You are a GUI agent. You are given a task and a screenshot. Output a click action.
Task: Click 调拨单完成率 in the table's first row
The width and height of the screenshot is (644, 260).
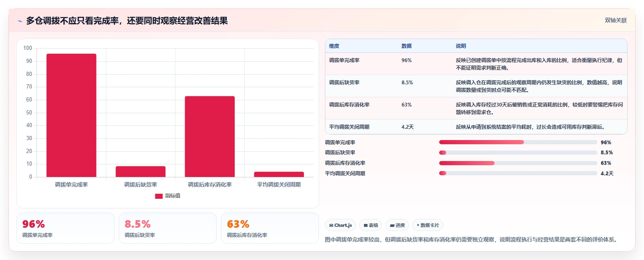(x=344, y=60)
